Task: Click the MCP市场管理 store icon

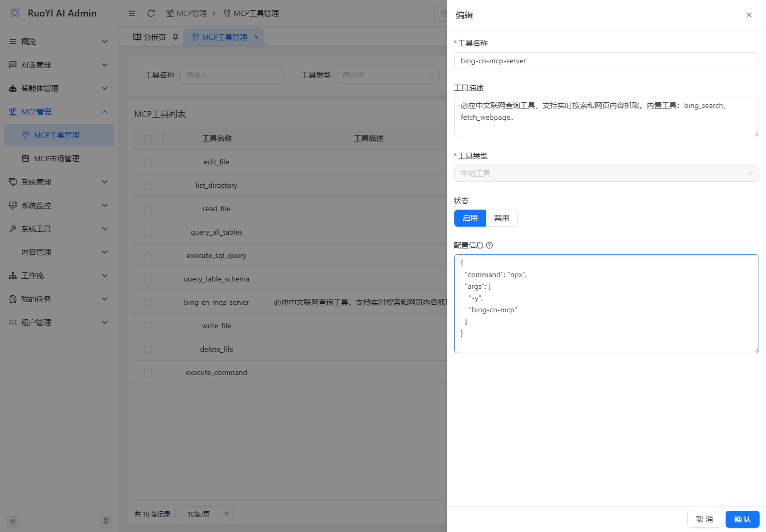Action: tap(26, 159)
